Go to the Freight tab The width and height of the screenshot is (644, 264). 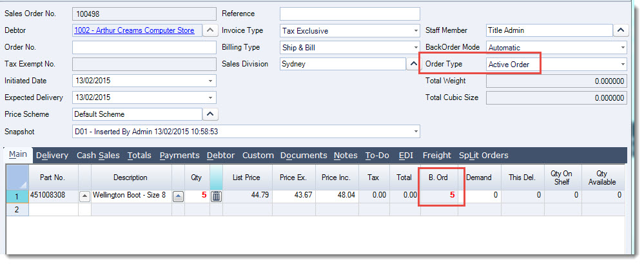[x=437, y=155]
